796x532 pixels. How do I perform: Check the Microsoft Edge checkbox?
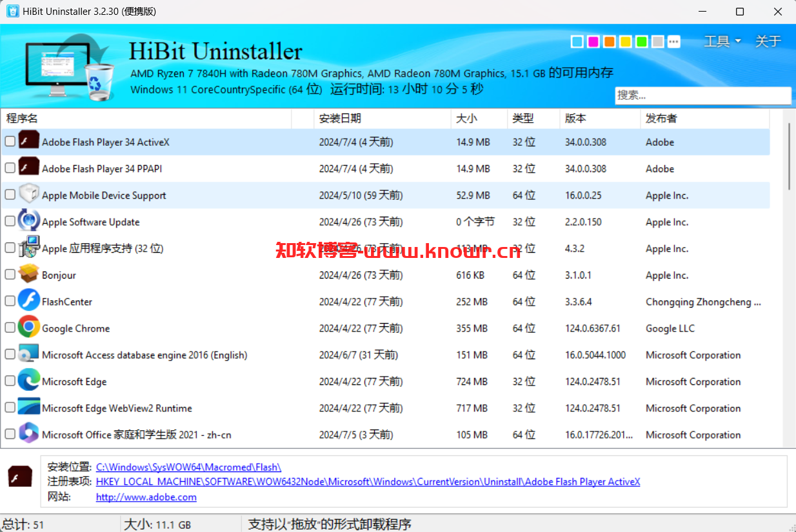[10, 380]
